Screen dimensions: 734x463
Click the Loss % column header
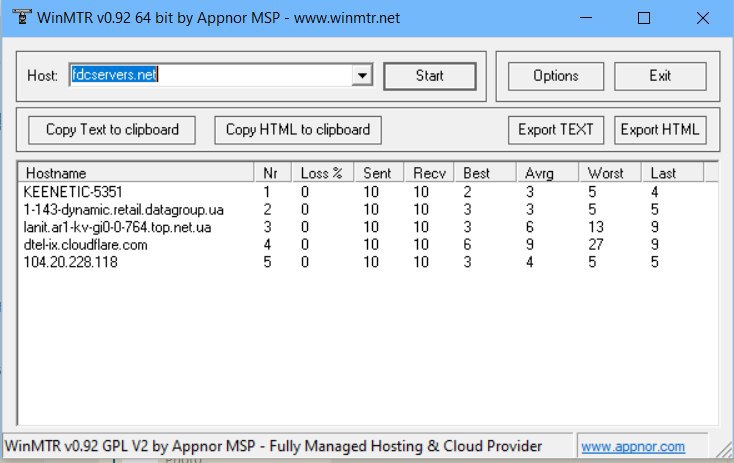[323, 173]
